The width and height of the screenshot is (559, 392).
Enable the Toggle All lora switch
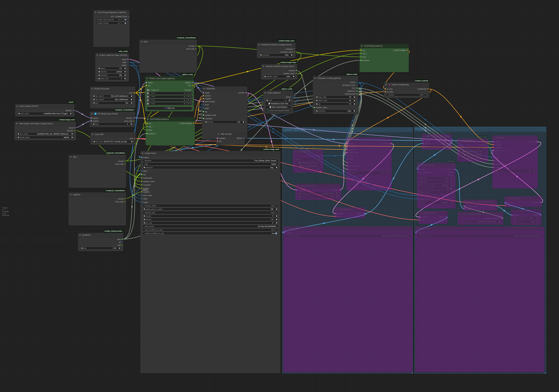[x=148, y=90]
